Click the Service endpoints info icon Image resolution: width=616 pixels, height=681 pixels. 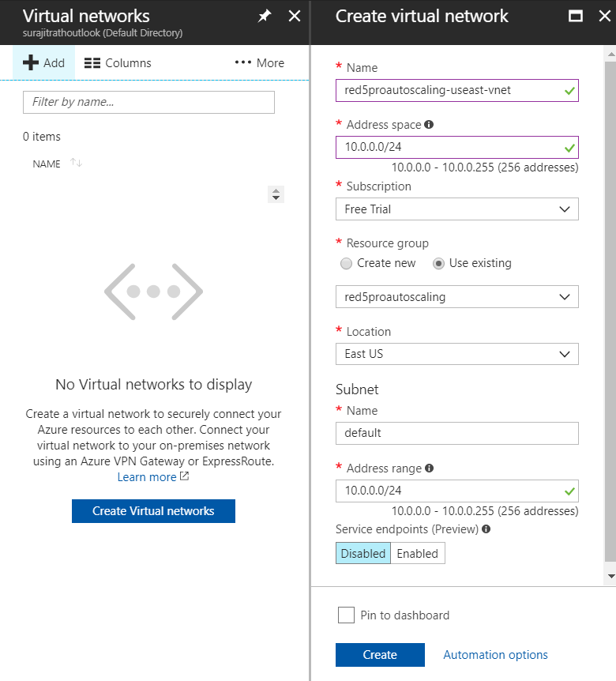click(486, 529)
